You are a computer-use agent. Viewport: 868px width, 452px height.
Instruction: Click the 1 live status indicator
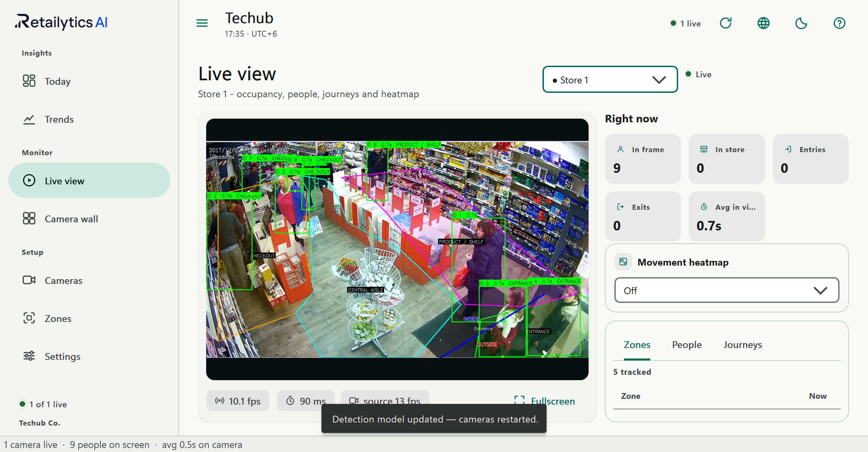click(686, 23)
